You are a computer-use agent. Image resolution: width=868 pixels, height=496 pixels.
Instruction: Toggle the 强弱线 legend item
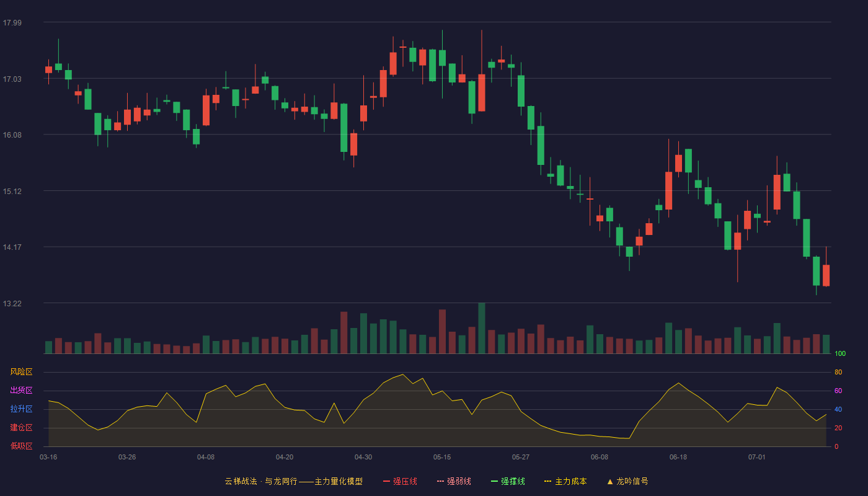(x=454, y=481)
